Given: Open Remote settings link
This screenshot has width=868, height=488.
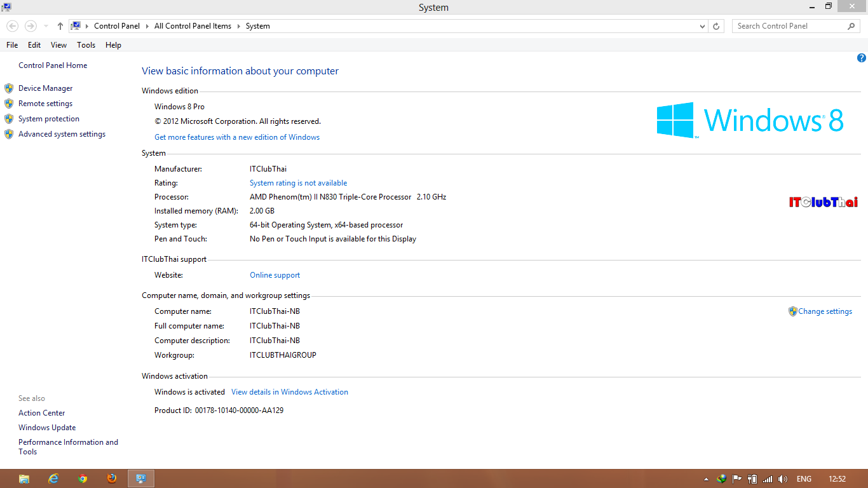Looking at the screenshot, I should click(46, 104).
